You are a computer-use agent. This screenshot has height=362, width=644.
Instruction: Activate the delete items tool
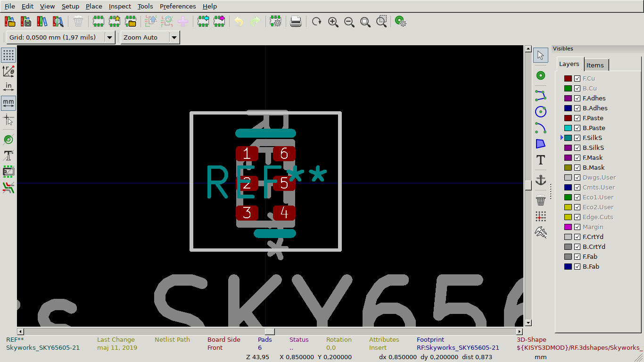pos(541,200)
